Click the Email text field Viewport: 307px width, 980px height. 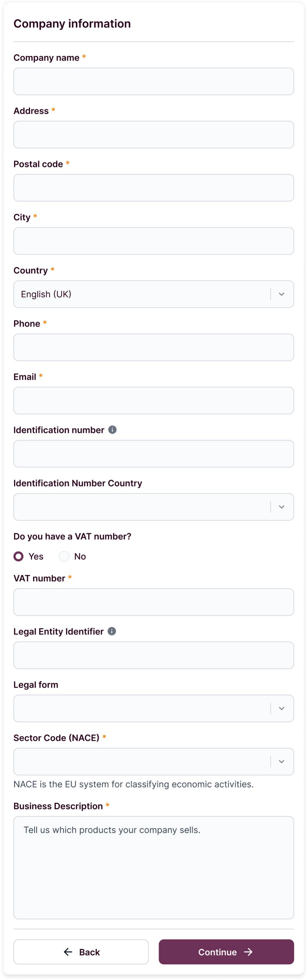point(153,401)
